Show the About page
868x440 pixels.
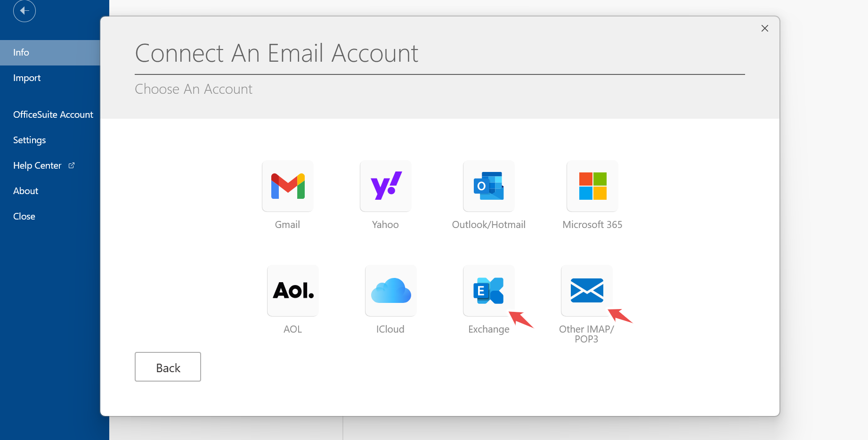[x=25, y=191]
